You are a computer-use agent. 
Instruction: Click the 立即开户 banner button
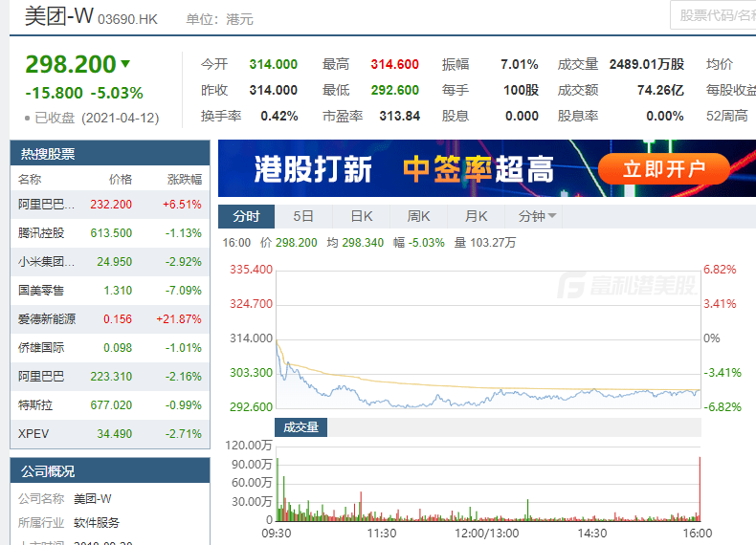pos(664,169)
